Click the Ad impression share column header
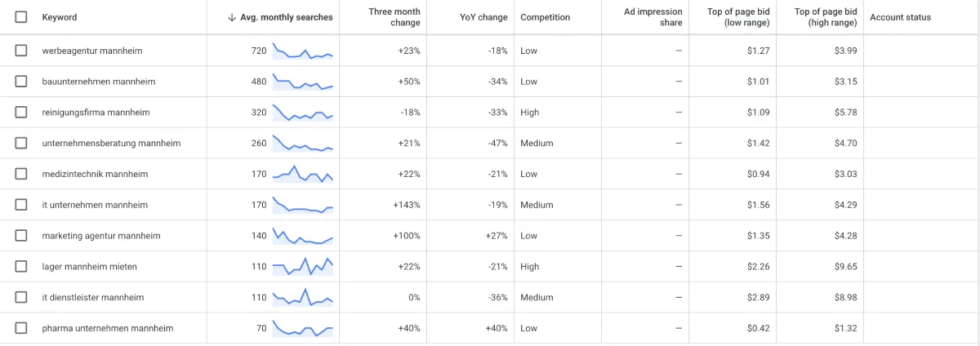Image resolution: width=980 pixels, height=346 pixels. point(653,17)
